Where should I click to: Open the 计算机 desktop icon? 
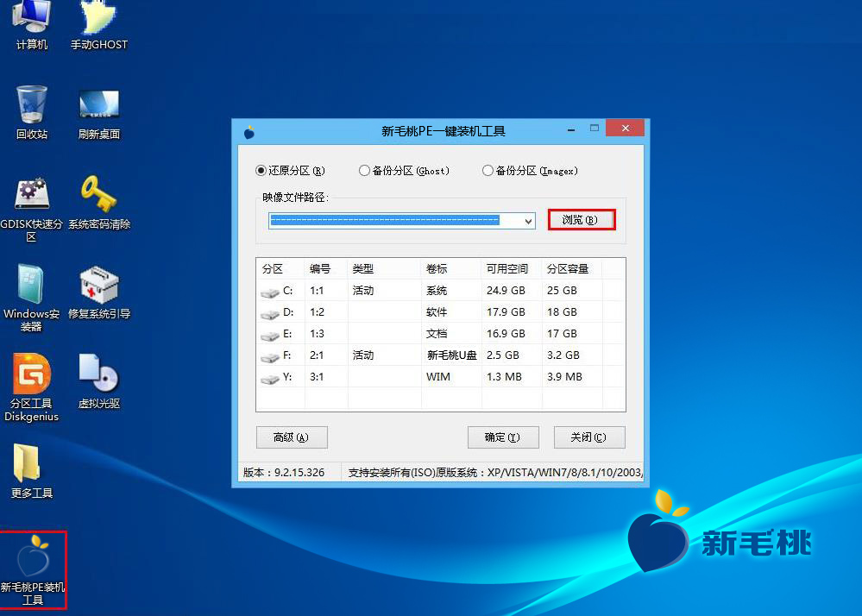point(31,25)
